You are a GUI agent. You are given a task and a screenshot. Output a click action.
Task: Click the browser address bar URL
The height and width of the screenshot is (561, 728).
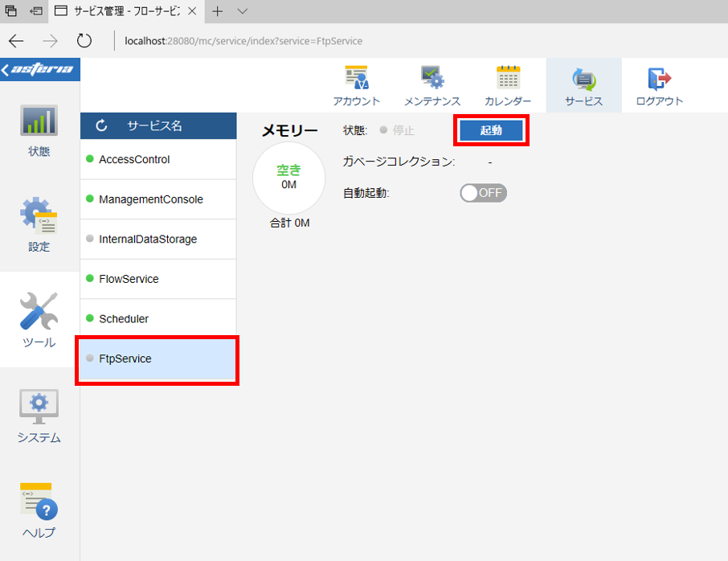click(243, 41)
